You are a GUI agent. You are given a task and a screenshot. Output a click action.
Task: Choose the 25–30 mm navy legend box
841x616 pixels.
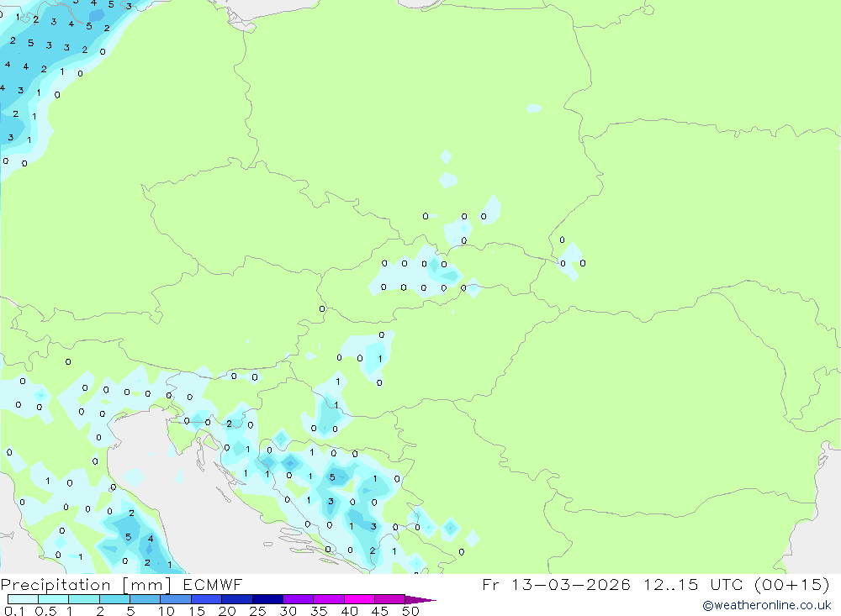[x=267, y=599]
